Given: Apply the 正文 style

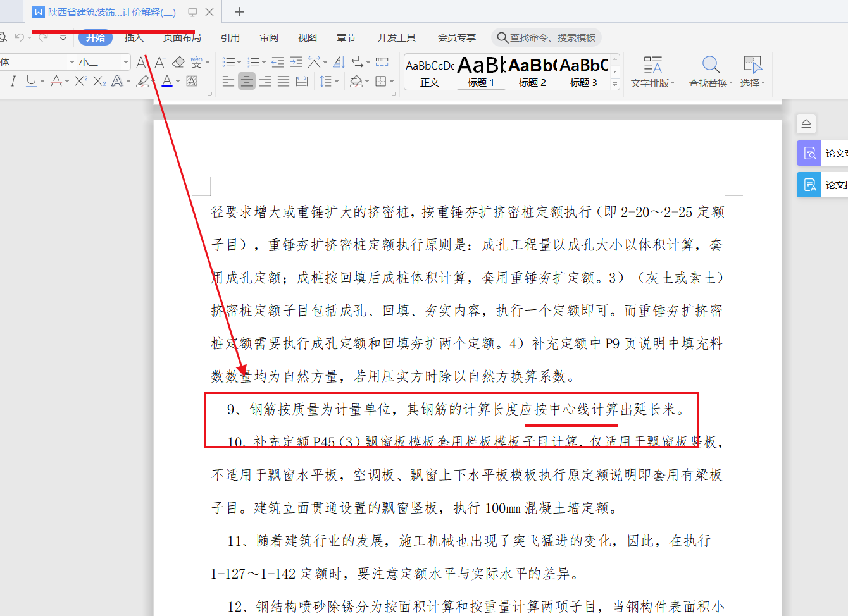Looking at the screenshot, I should 430,72.
